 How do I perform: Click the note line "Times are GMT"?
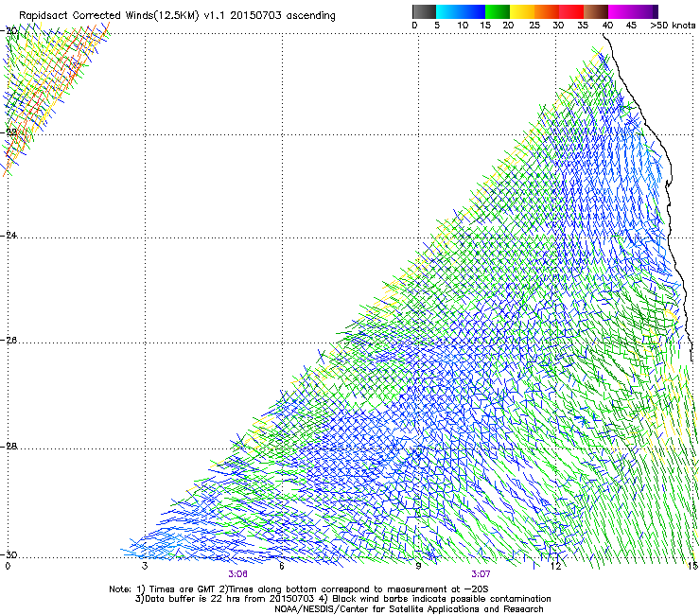point(183,589)
